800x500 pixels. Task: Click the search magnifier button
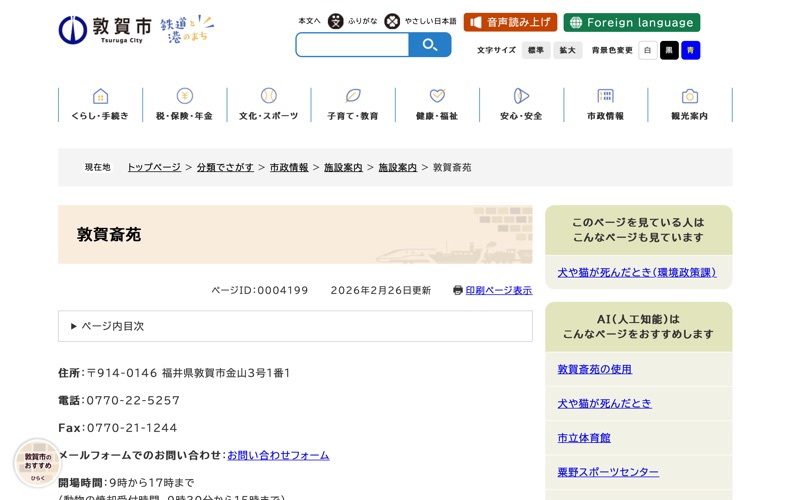(x=430, y=45)
